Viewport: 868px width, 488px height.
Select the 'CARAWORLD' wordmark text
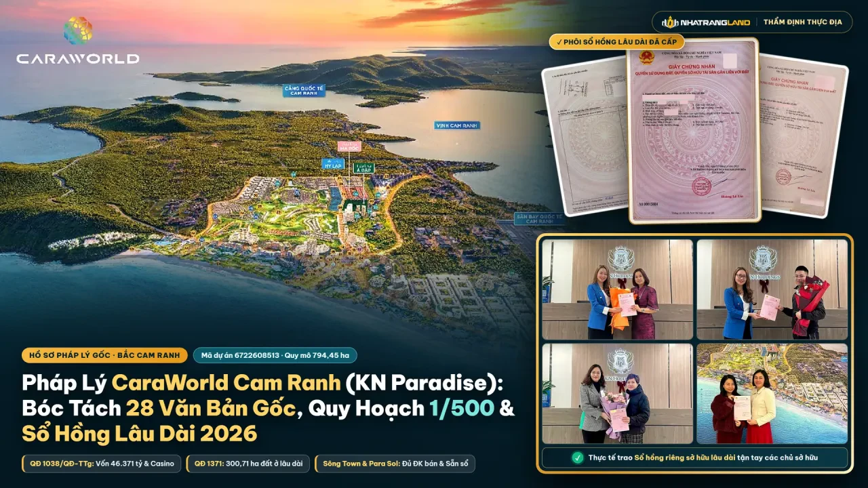(x=78, y=59)
